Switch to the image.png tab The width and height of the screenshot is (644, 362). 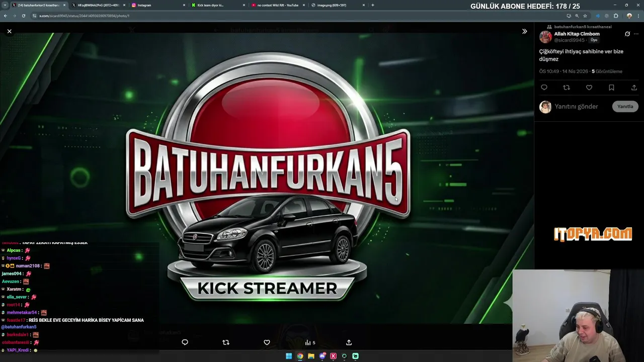coord(337,5)
